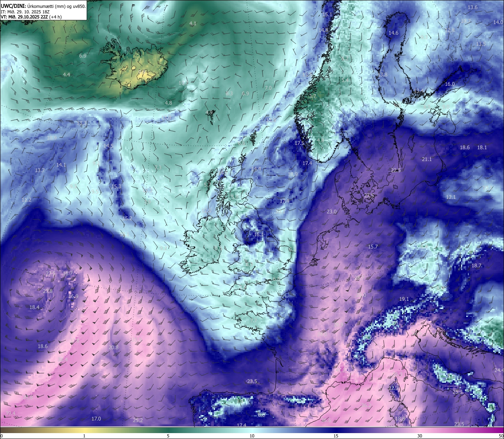Click the 18.4 value label at the left side
The height and width of the screenshot is (439, 504).
coord(34,307)
